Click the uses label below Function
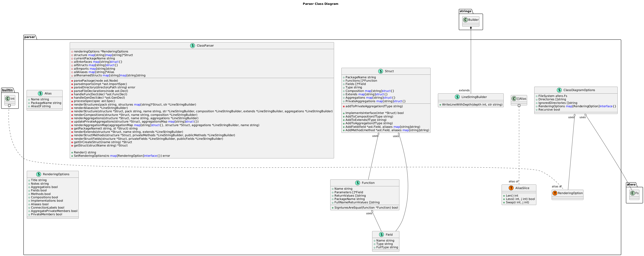 pos(369,213)
